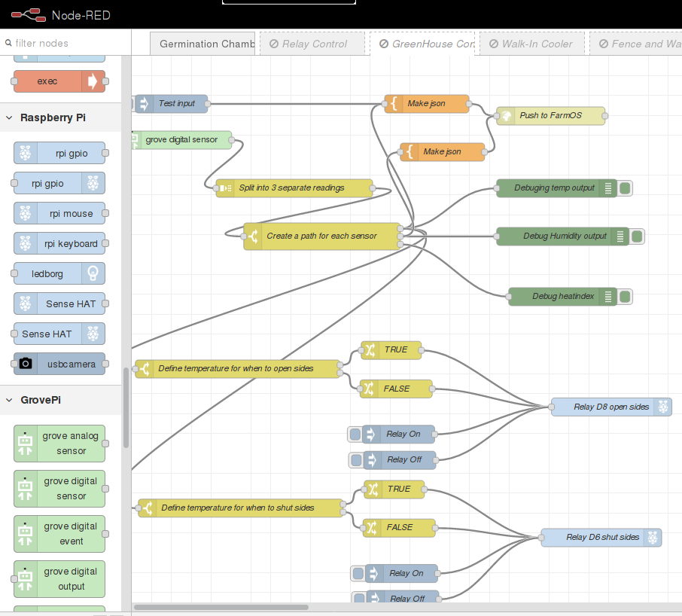Select the rpi gpio input node
The image size is (682, 616).
[59, 153]
